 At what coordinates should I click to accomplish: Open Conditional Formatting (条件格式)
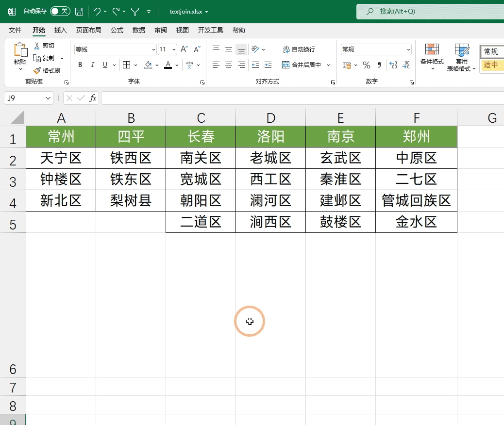432,56
